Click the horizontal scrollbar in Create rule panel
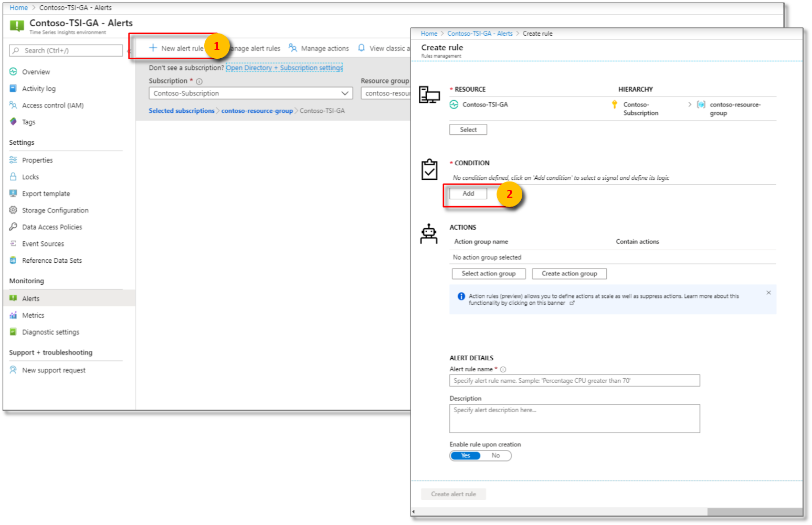812x525 pixels. 755,512
